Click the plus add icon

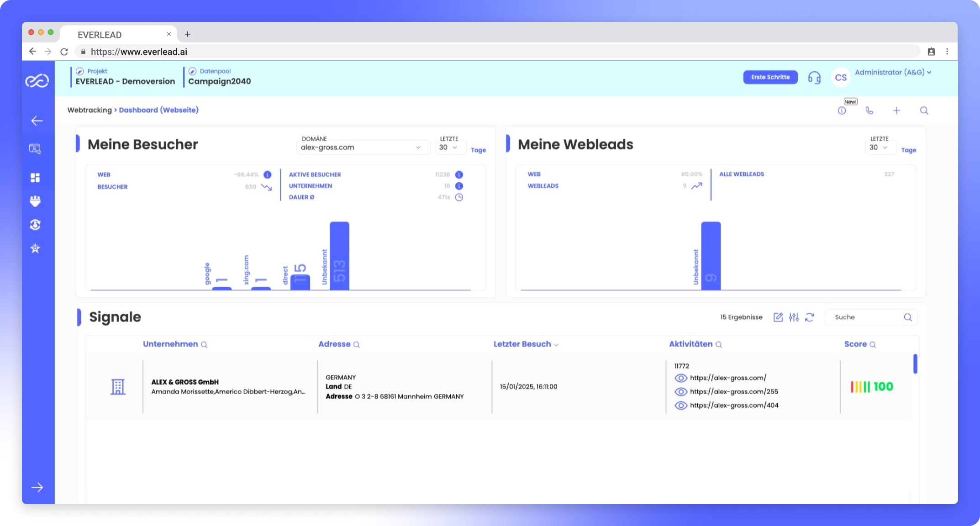[x=896, y=110]
